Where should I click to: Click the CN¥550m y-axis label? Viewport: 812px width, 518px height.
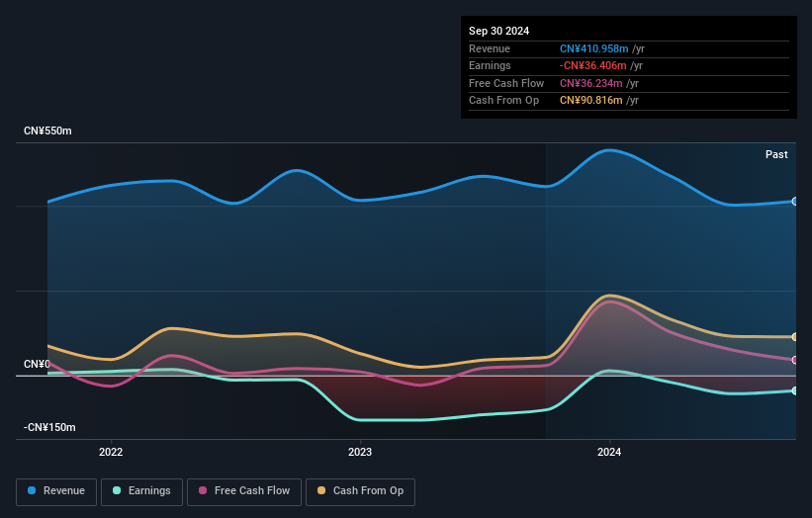tap(47, 130)
